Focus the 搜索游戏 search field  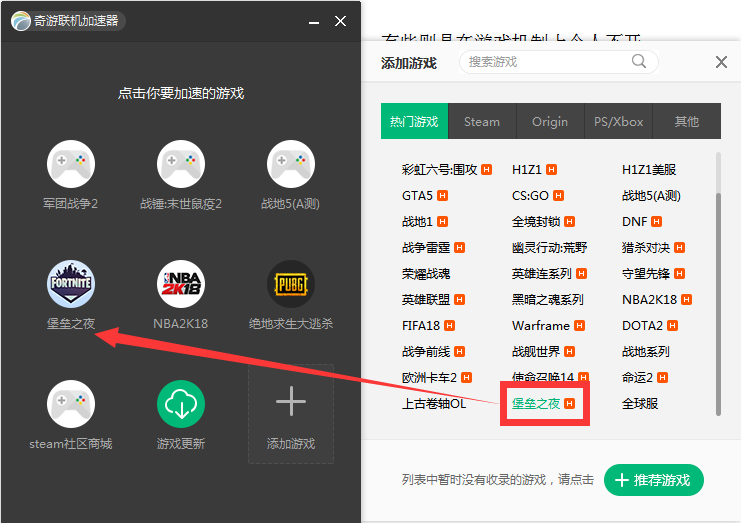pos(559,62)
